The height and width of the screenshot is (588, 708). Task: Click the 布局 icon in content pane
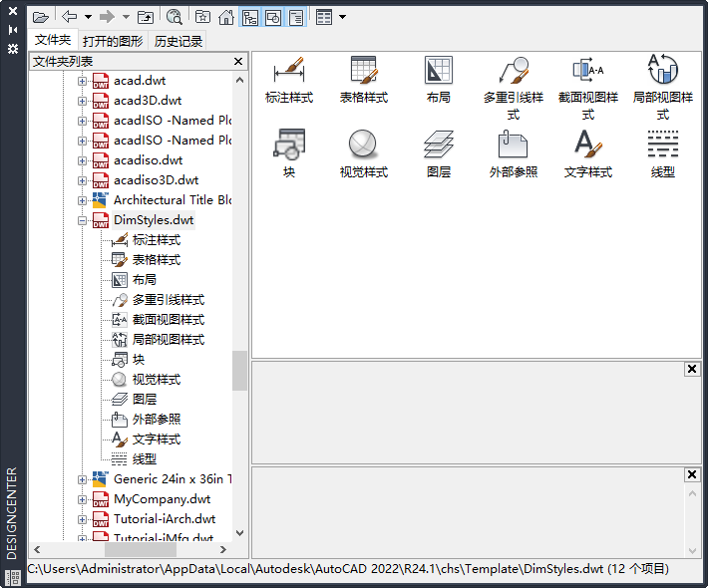[x=439, y=70]
